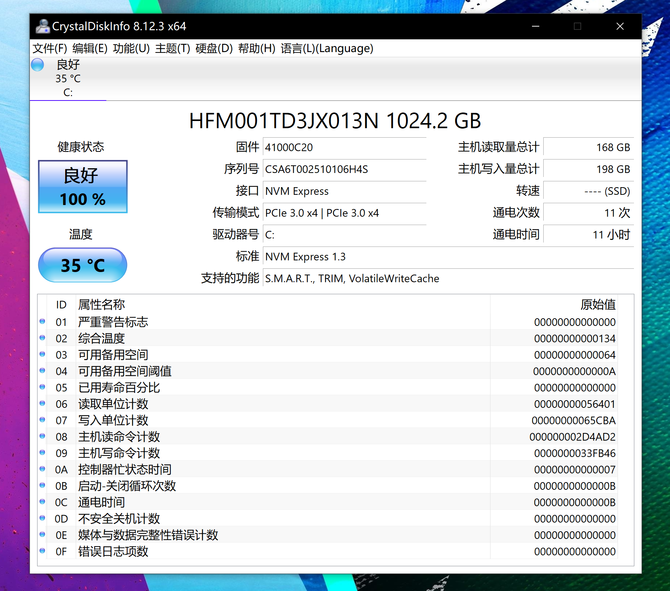Click the 良好 100 % health status button

click(x=83, y=186)
